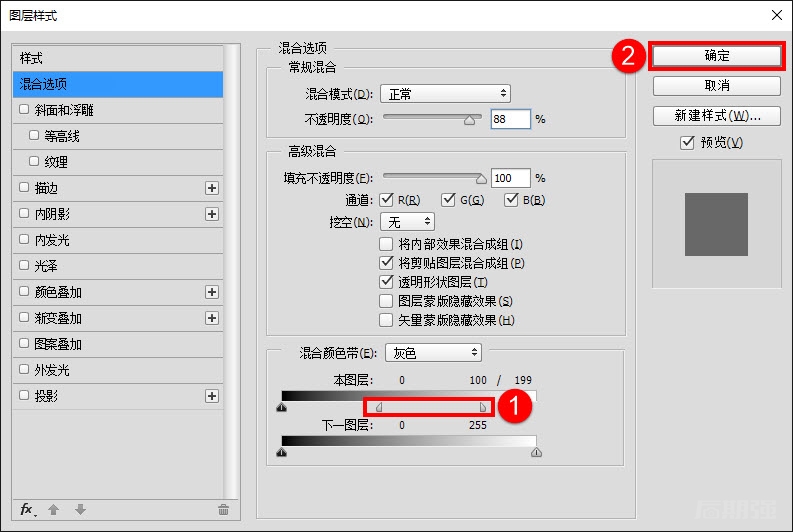Click the 确定 button
793x532 pixels.
pos(717,56)
